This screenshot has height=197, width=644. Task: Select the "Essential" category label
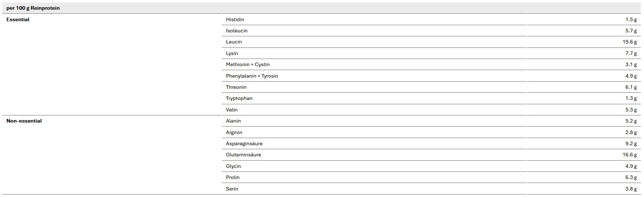pos(18,19)
